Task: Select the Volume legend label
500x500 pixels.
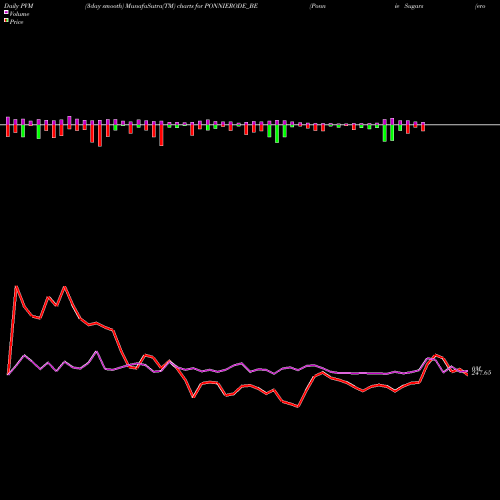Action: click(19, 14)
